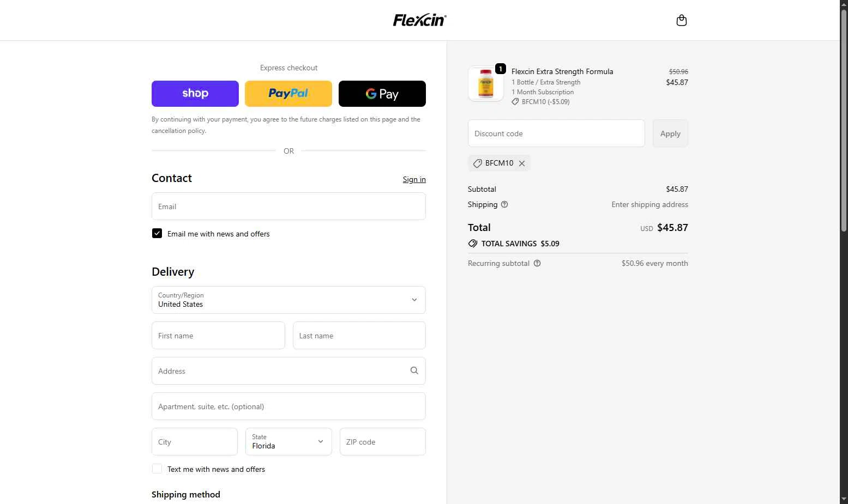This screenshot has height=504, width=848.
Task: Click the Flexcin logo in the header
Action: point(419,20)
